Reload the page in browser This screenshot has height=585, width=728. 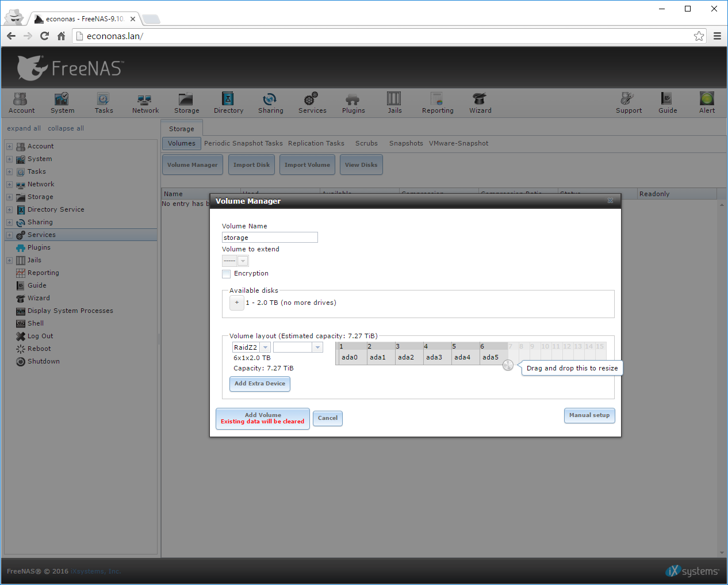point(44,36)
